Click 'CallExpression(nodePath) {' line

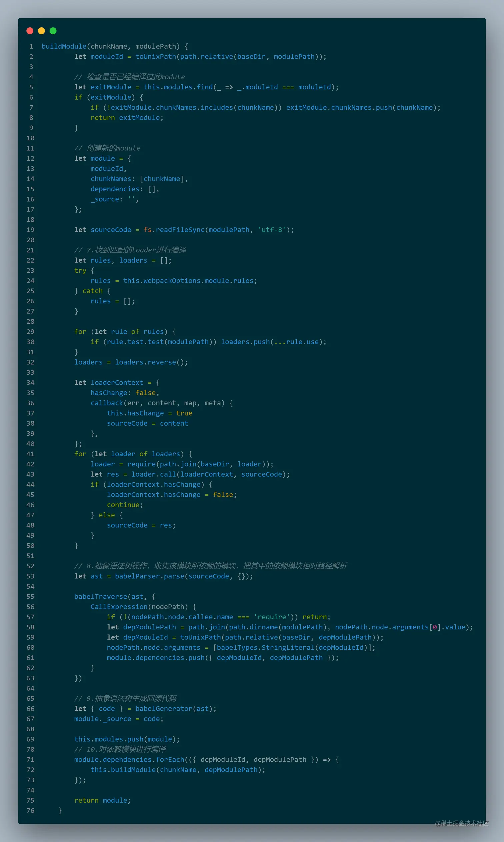click(x=143, y=606)
